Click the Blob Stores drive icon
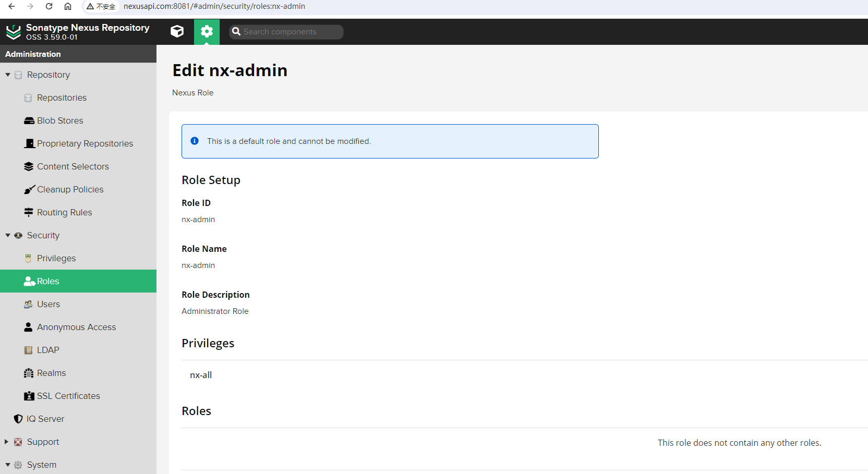This screenshot has width=868, height=474. (29, 121)
